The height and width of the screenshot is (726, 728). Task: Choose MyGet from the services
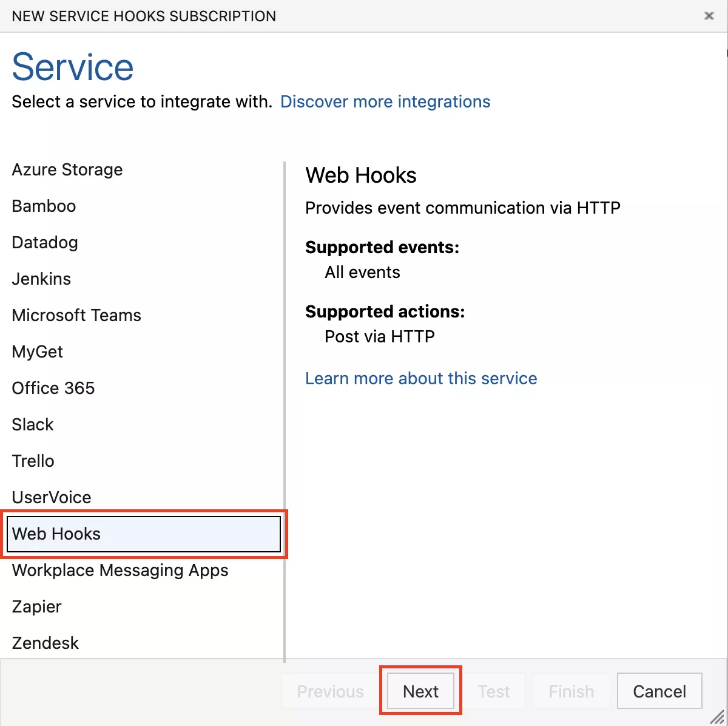38,352
